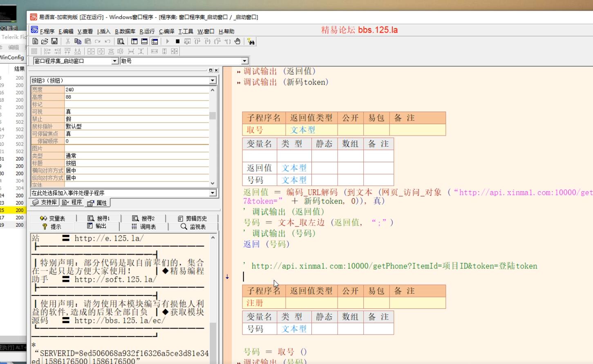Click the Open folder toolbar icon
The height and width of the screenshot is (364, 593).
point(45,41)
